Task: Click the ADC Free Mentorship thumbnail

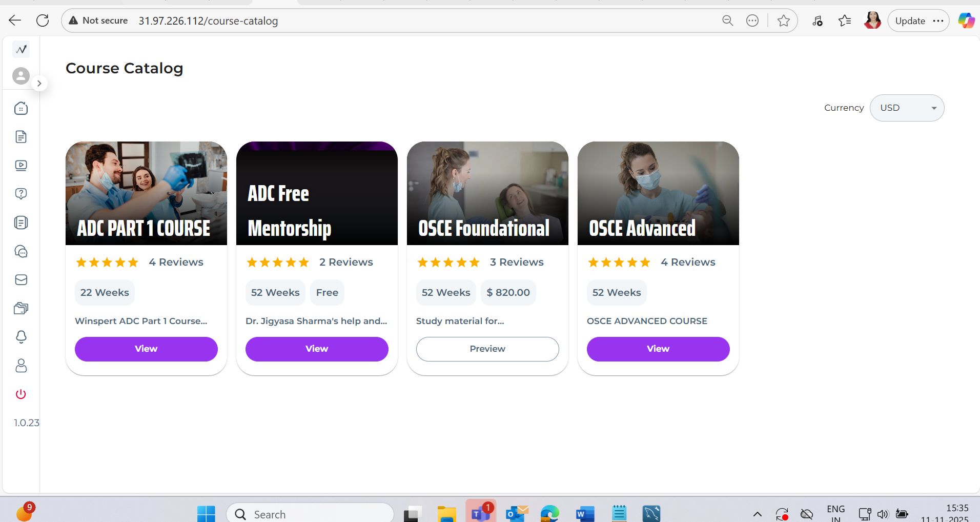Action: (x=317, y=193)
